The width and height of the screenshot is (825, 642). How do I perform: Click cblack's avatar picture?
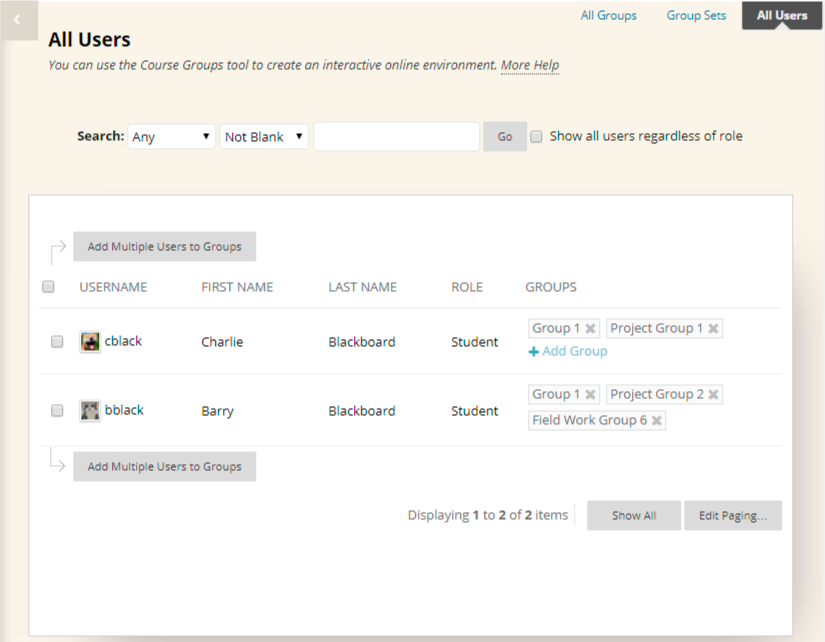coord(90,342)
